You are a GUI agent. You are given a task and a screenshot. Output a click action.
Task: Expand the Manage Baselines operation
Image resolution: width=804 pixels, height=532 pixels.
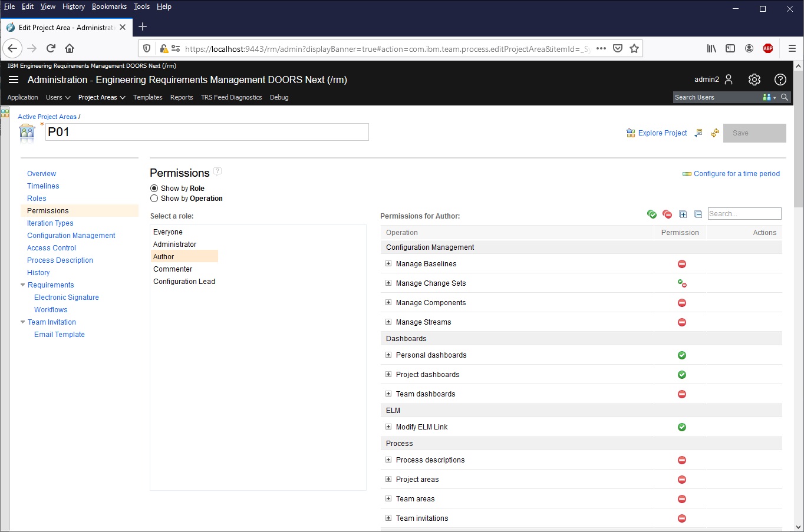click(x=388, y=263)
